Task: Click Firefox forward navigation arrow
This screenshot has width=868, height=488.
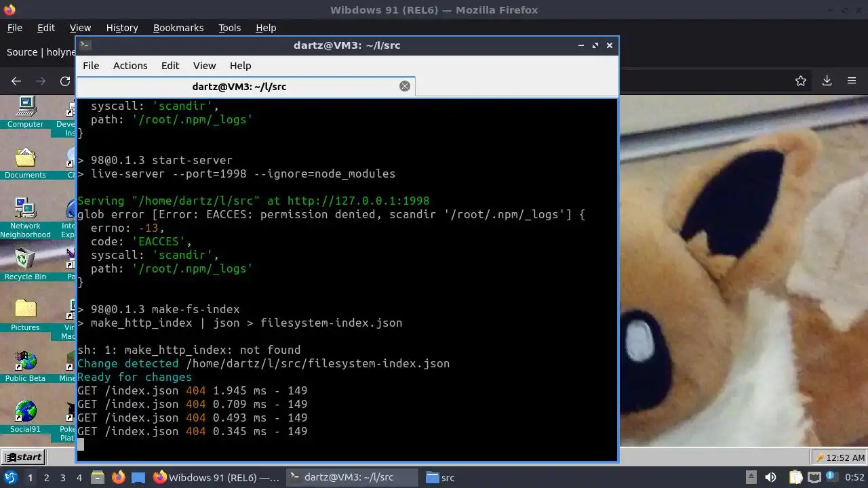Action: (41, 81)
